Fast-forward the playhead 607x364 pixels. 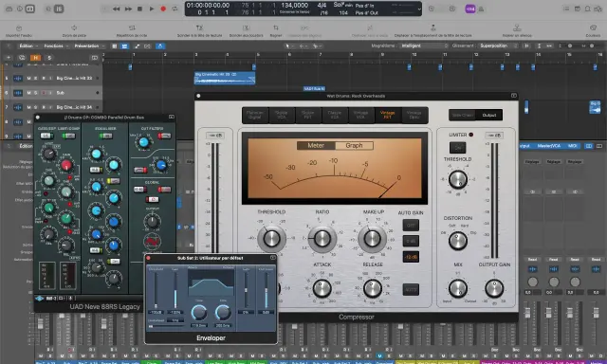128,9
